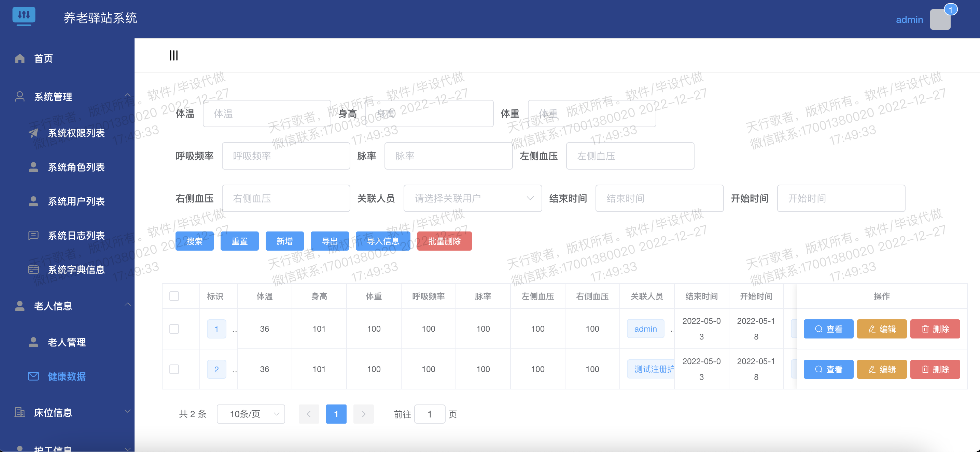
Task: Click the 呼吸频率 search input field
Action: coord(286,156)
